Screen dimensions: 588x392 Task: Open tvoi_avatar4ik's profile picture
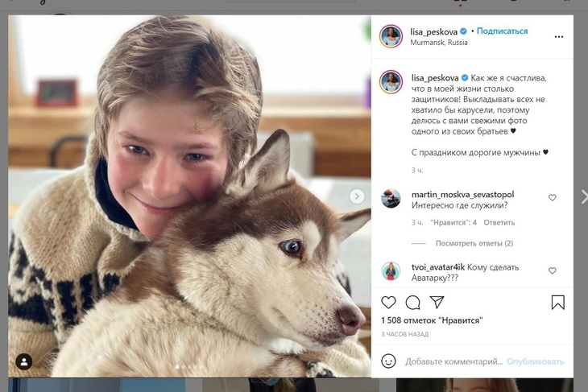point(391,271)
